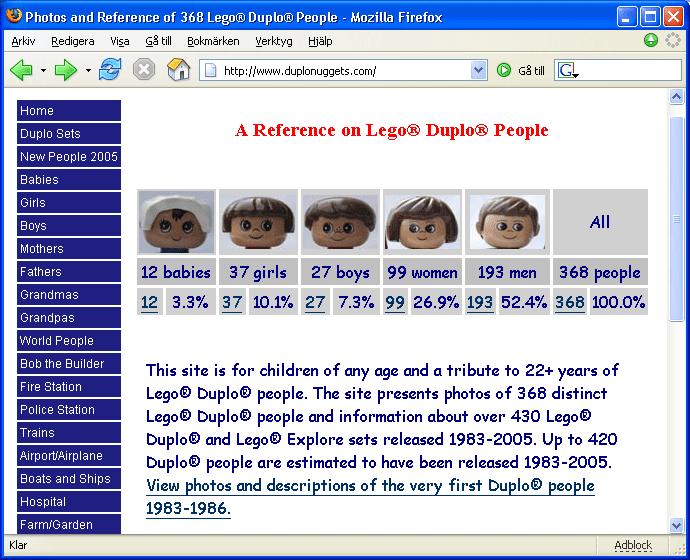Follow the 37 girls count link

(x=232, y=302)
